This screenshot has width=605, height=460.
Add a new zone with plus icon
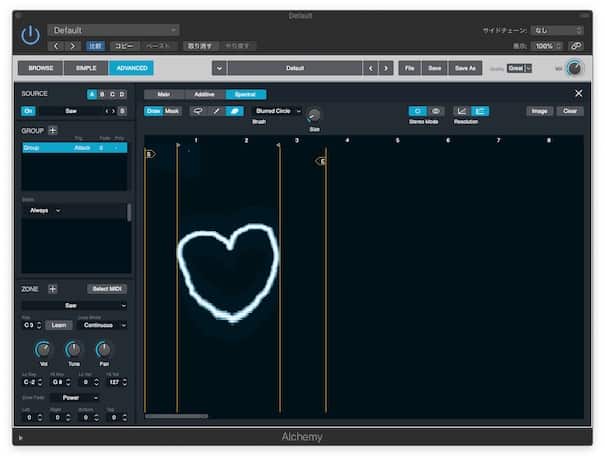point(53,288)
